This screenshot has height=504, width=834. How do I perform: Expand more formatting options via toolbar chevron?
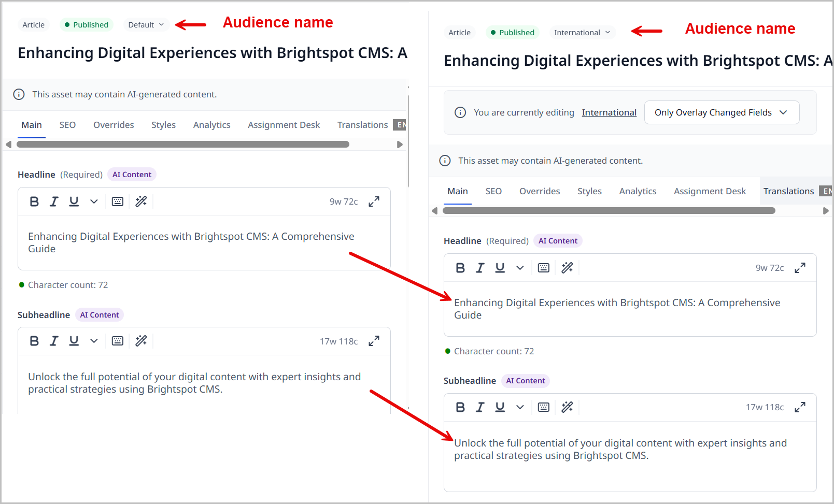[x=94, y=201]
